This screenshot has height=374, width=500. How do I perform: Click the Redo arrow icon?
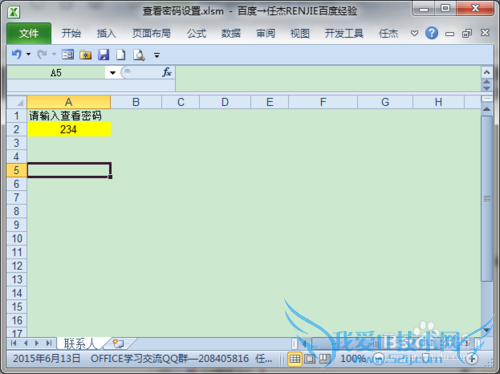click(x=42, y=54)
